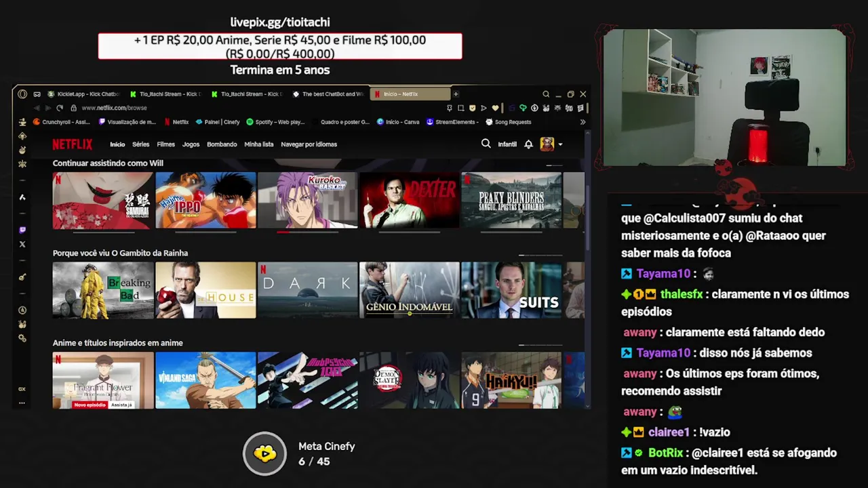
Task: Go to Início in Netflix menu
Action: [x=117, y=144]
